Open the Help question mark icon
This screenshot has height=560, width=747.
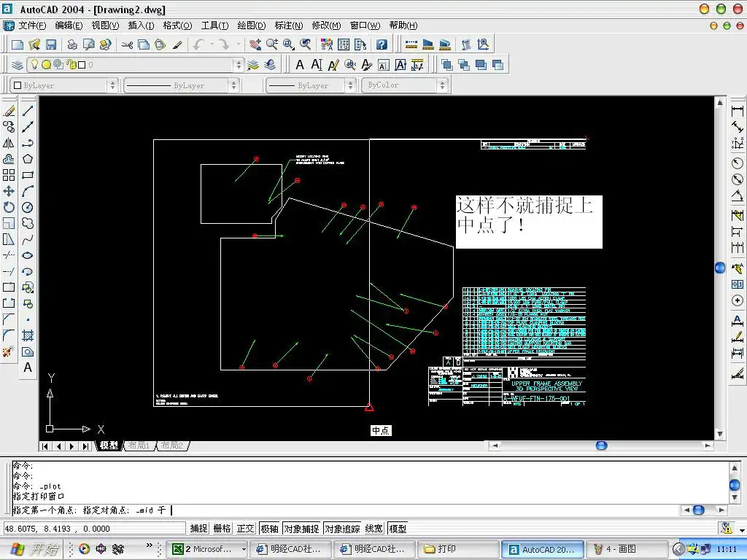pos(382,44)
